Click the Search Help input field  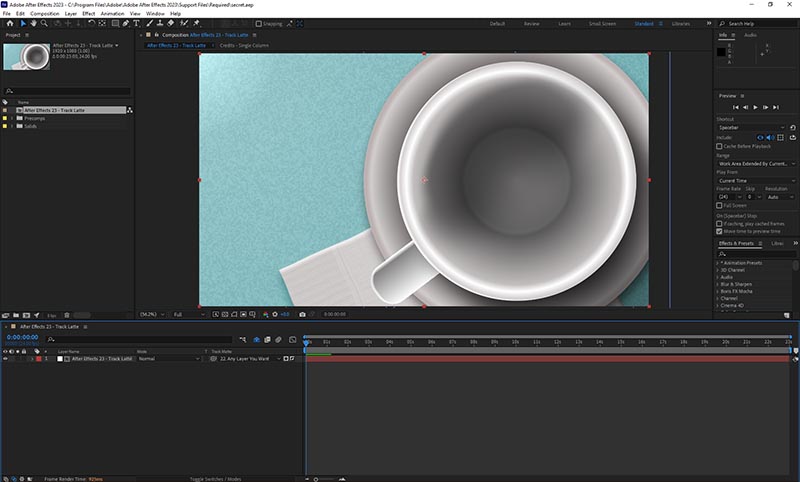(x=760, y=23)
